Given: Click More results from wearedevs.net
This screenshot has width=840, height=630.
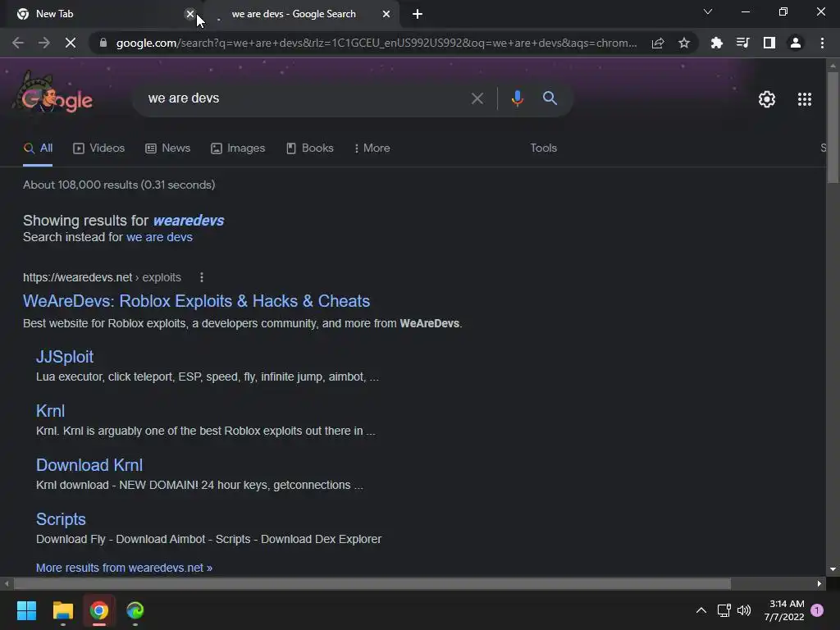Looking at the screenshot, I should (x=125, y=568).
